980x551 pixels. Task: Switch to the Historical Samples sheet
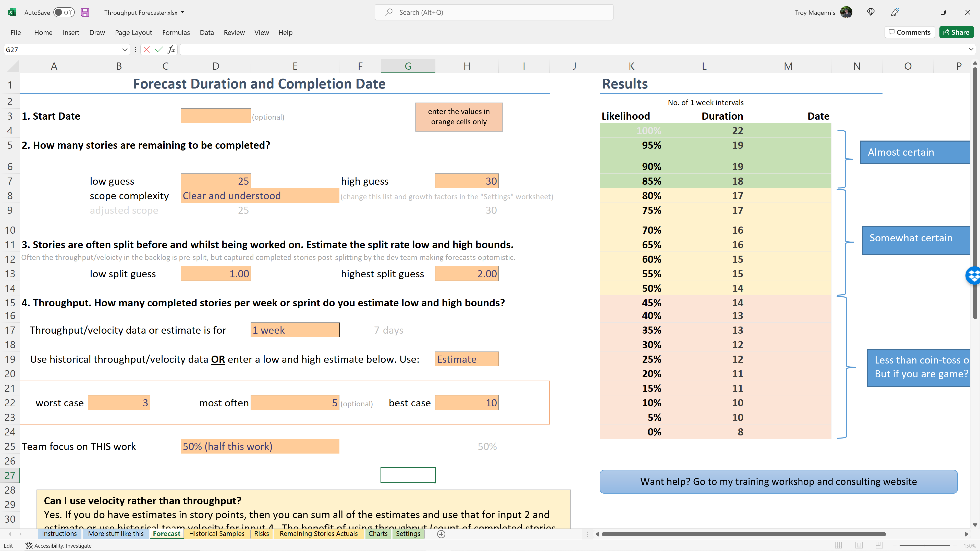point(216,533)
